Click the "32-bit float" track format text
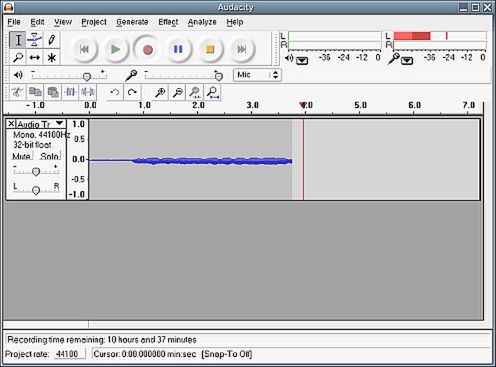 32,145
